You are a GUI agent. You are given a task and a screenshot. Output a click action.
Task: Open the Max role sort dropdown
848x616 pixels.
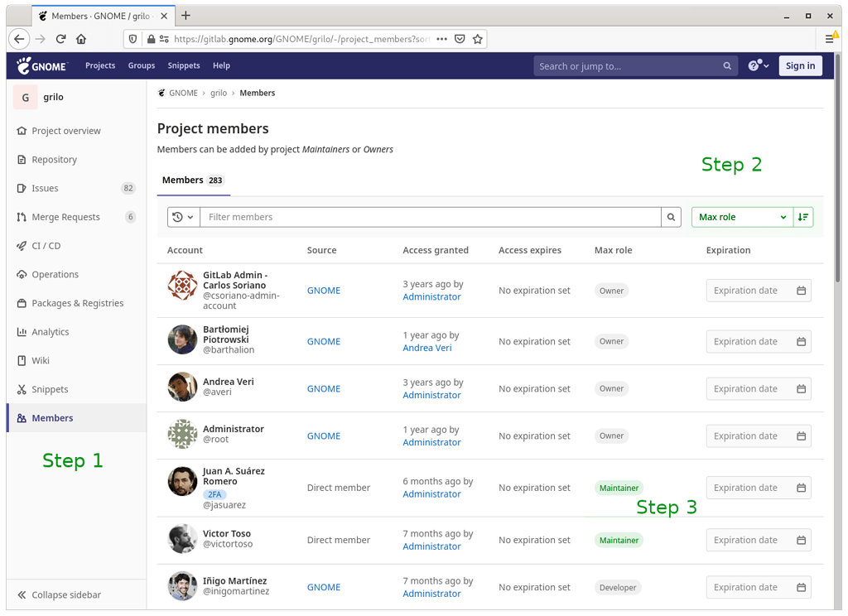[x=741, y=216]
